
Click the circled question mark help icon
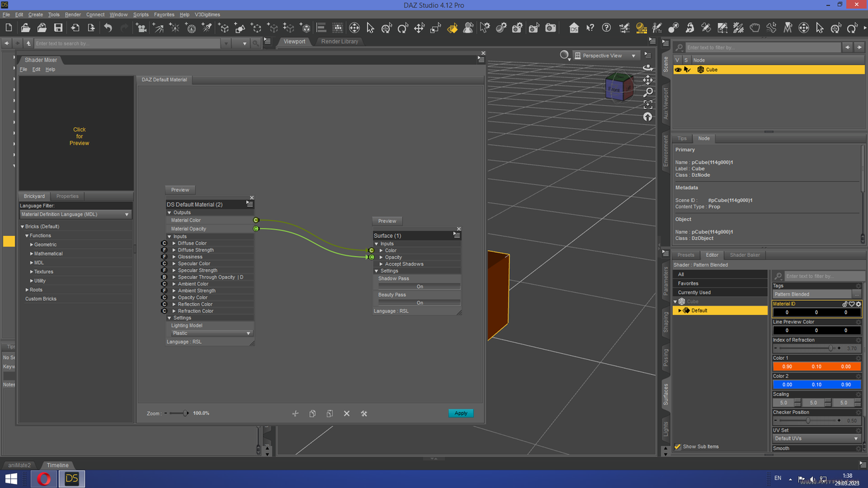607,28
